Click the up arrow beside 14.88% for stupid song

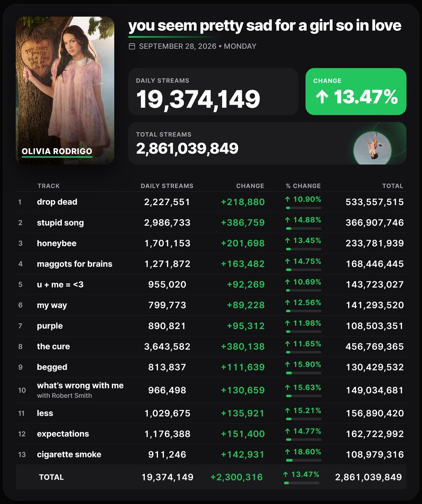coord(288,220)
